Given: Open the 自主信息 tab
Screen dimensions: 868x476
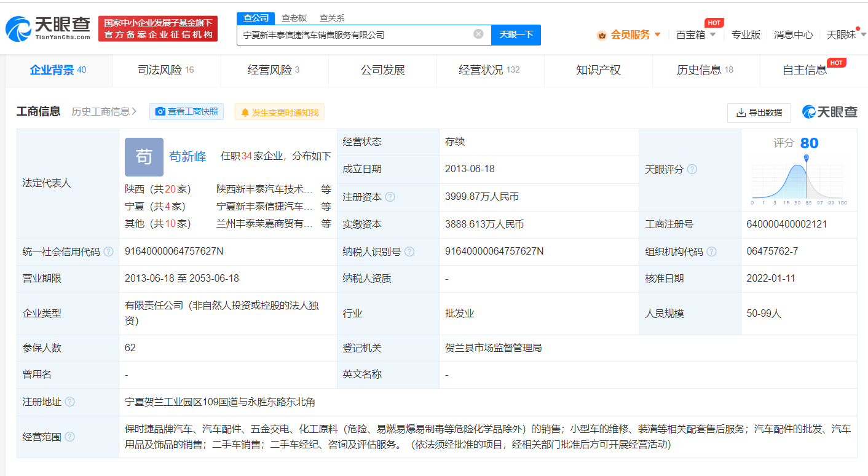Looking at the screenshot, I should (x=814, y=70).
